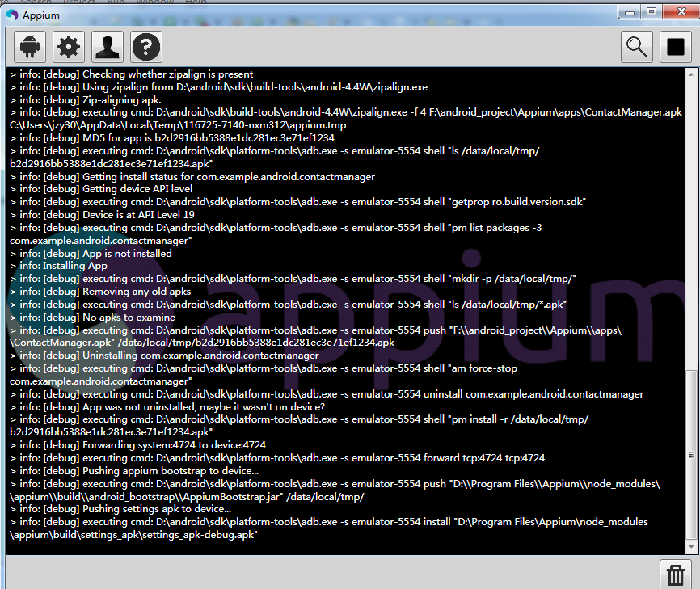
Task: Click the 'pm list packages -3' command line
Action: [x=276, y=228]
